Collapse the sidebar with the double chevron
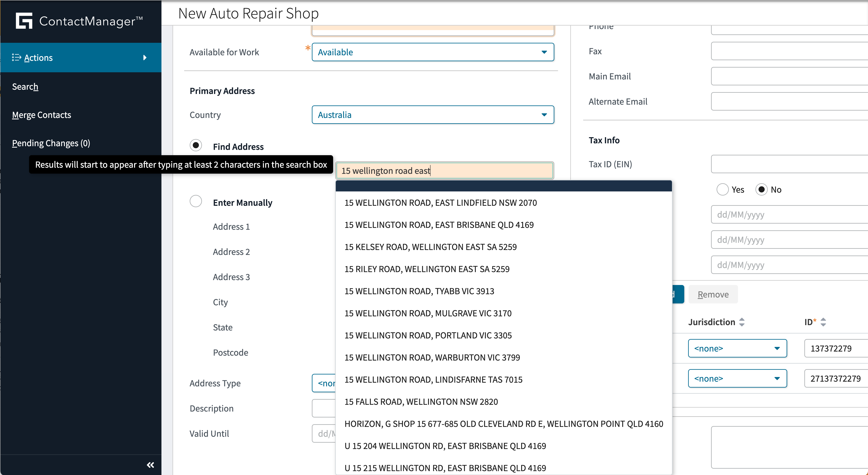This screenshot has width=868, height=475. (150, 465)
